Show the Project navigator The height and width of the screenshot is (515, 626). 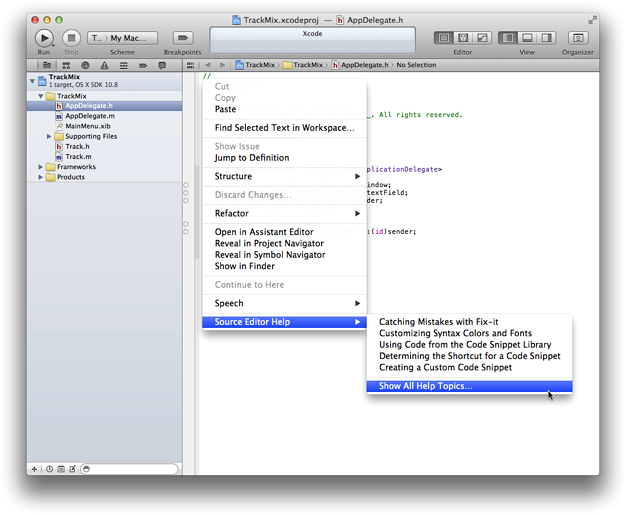(47, 65)
